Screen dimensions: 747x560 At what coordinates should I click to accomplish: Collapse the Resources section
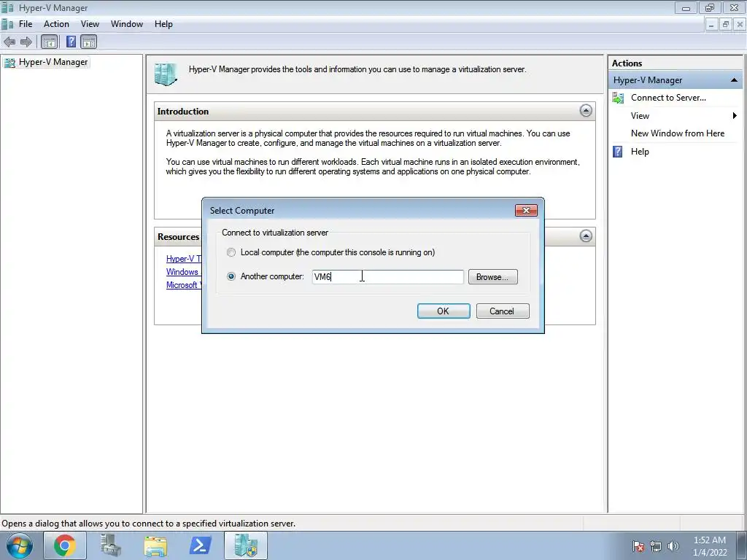[x=586, y=236]
